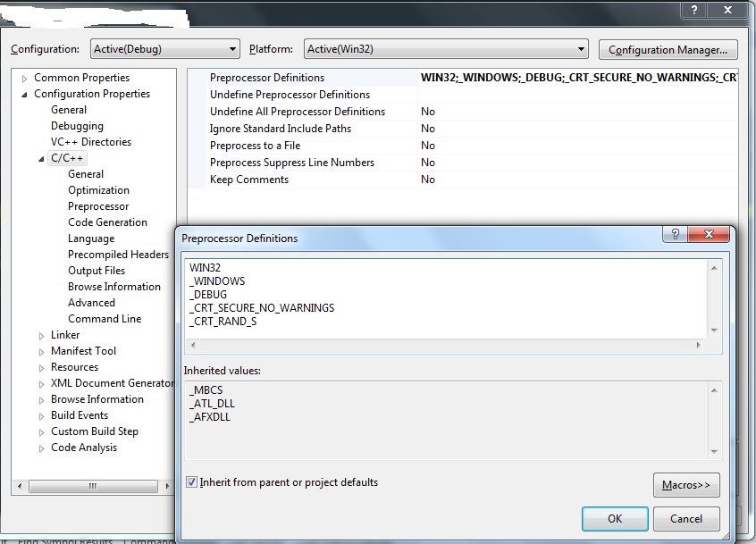Viewport: 756px width, 544px height.
Task: Click the Preprocessor Definitions value WIN32;_WINDOWS
Action: click(x=577, y=78)
